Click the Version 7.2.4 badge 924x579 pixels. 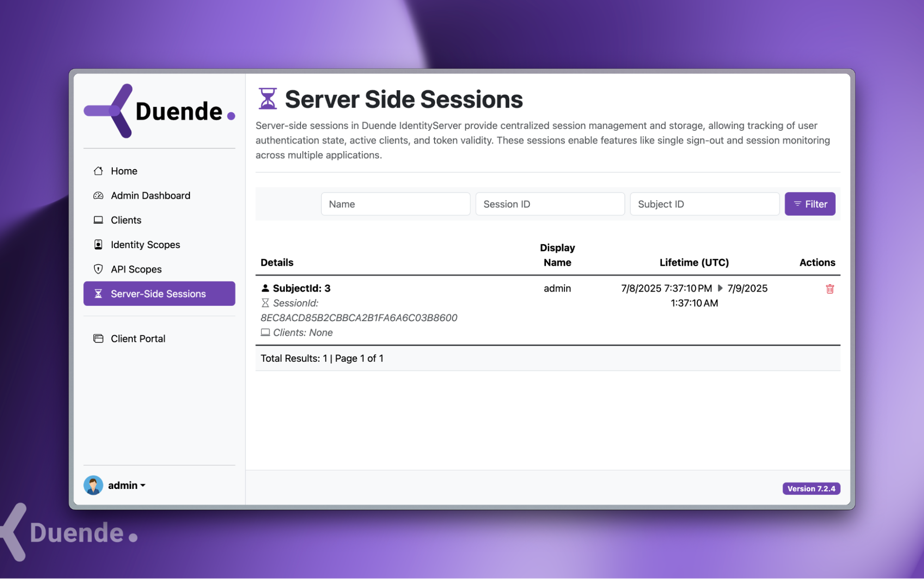tap(811, 488)
